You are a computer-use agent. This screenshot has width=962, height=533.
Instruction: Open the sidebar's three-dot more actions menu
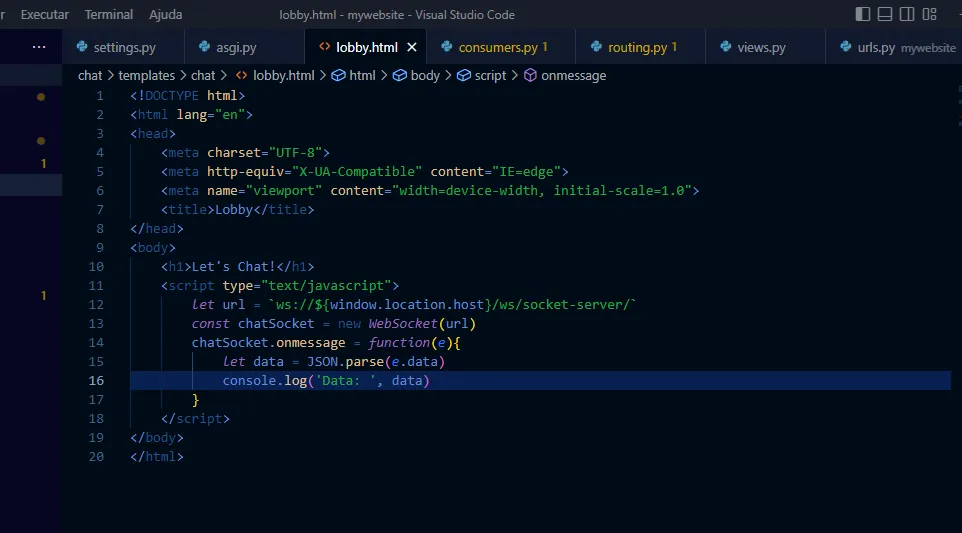coord(39,47)
